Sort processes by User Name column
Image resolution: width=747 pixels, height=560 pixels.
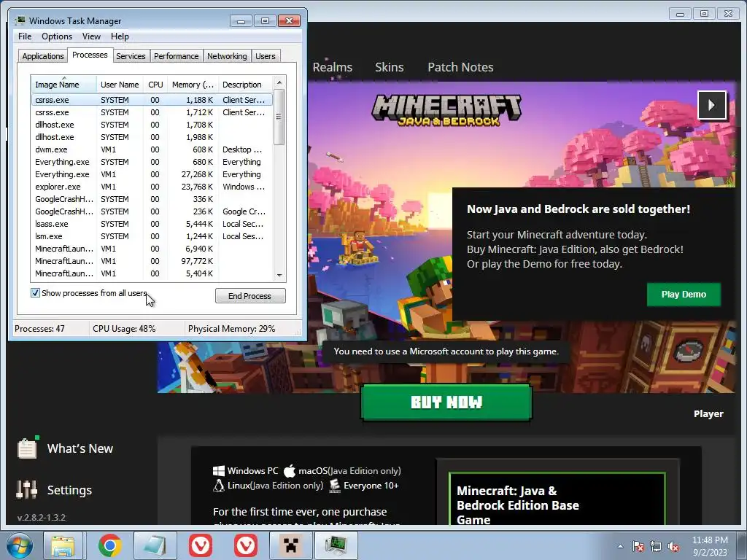pos(120,85)
